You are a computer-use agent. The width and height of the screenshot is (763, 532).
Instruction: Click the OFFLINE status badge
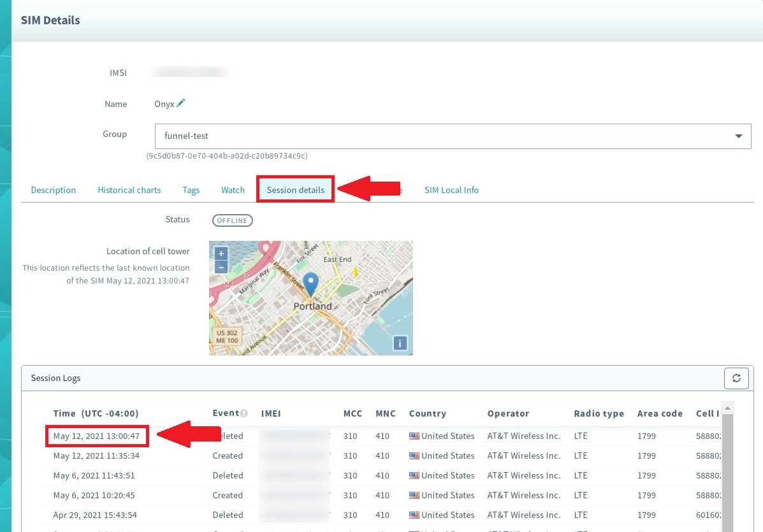pyautogui.click(x=232, y=220)
